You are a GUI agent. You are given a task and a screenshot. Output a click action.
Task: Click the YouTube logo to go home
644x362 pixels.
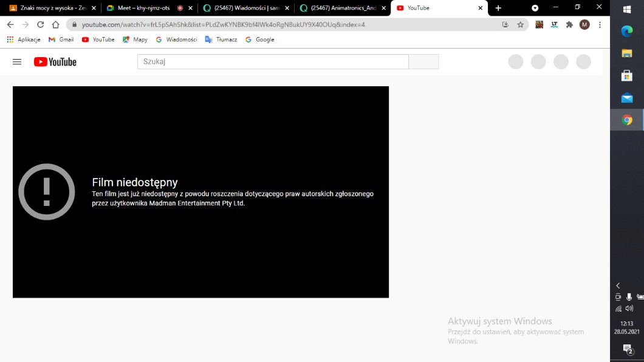pos(55,62)
